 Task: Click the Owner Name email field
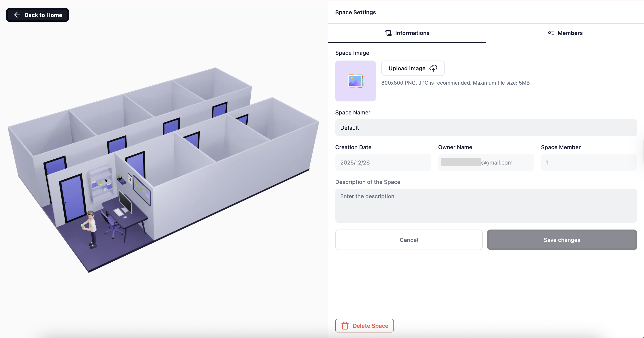[x=486, y=162]
